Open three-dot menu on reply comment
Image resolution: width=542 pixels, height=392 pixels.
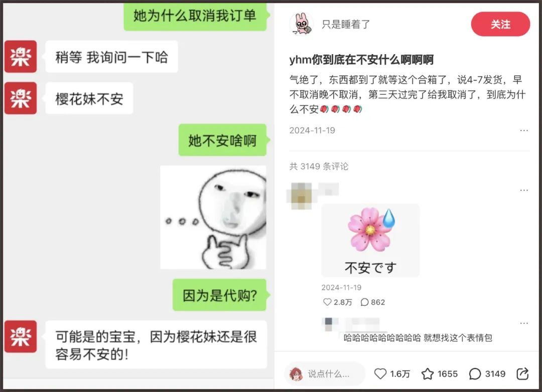coord(524,323)
